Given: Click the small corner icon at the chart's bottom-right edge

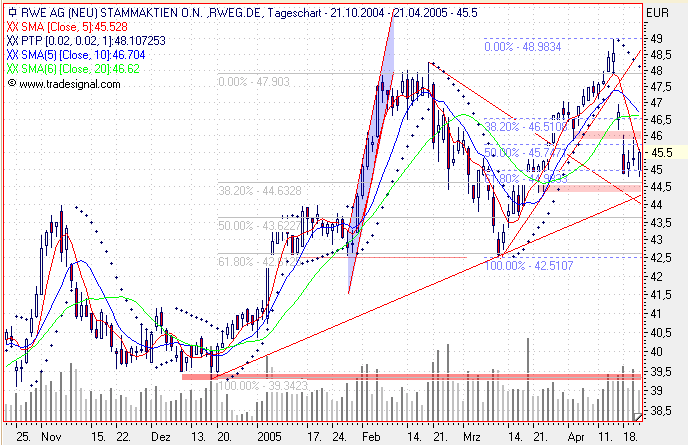Looking at the screenshot, I should click(638, 416).
